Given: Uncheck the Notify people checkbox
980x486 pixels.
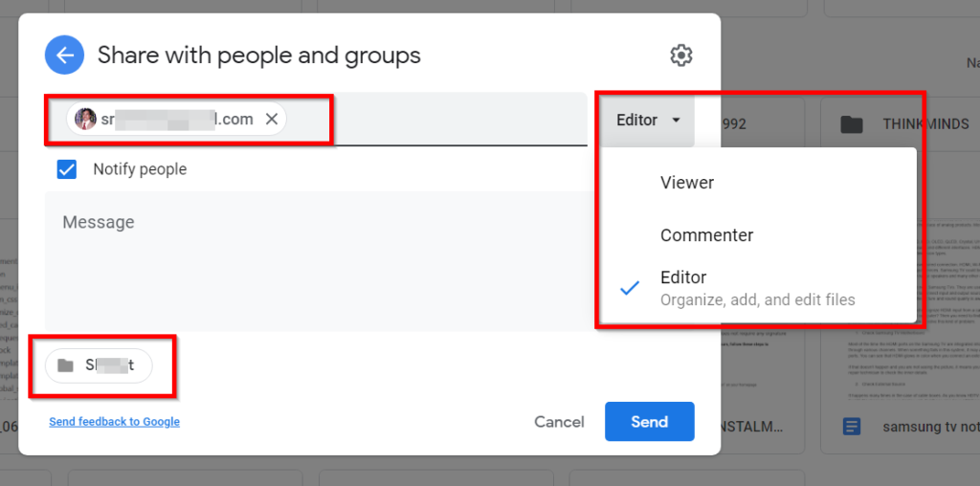Looking at the screenshot, I should pyautogui.click(x=67, y=169).
